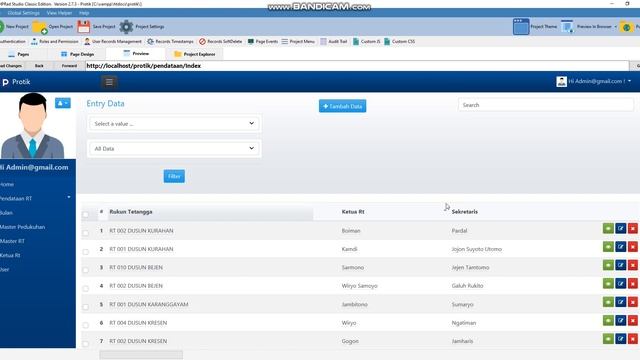
Task: Open Custom CSS editor
Action: (399, 42)
